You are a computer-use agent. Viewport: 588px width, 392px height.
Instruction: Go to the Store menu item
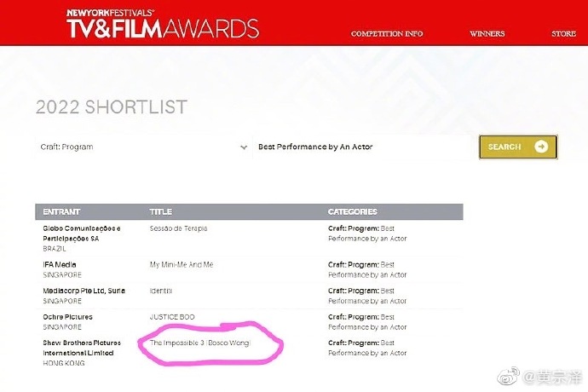(x=563, y=34)
